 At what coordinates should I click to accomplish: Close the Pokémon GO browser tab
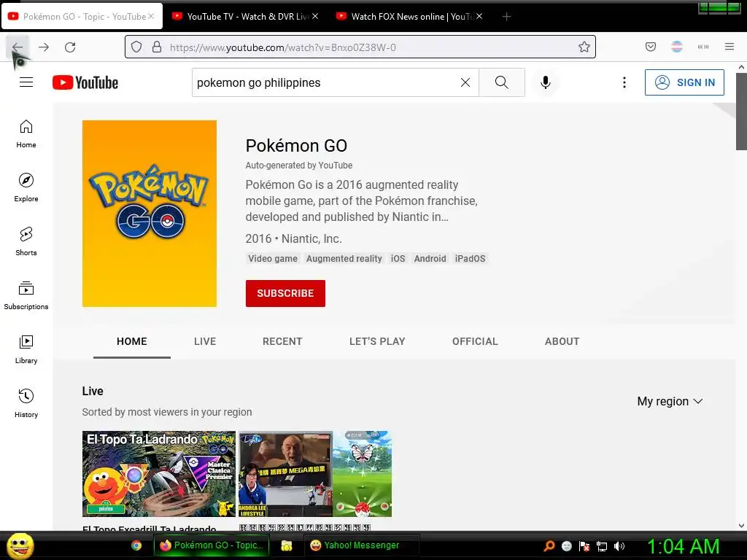pos(151,16)
